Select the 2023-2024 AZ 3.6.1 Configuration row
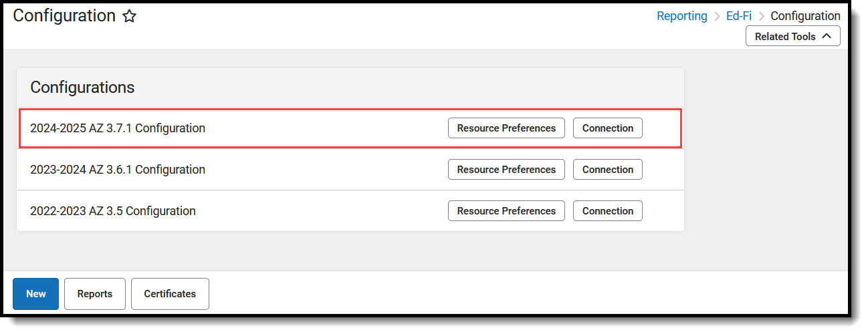The image size is (868, 334). tap(118, 170)
